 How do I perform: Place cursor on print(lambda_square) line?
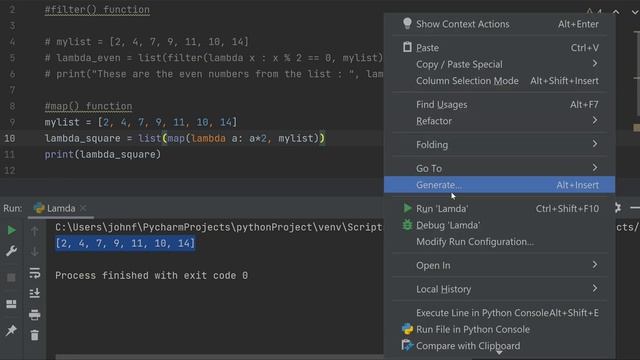click(x=103, y=154)
